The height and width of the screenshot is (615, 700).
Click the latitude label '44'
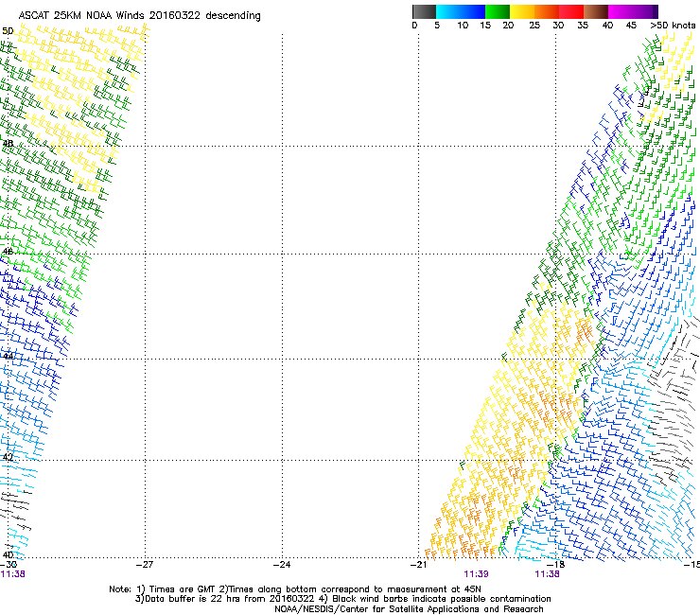[x=8, y=357]
